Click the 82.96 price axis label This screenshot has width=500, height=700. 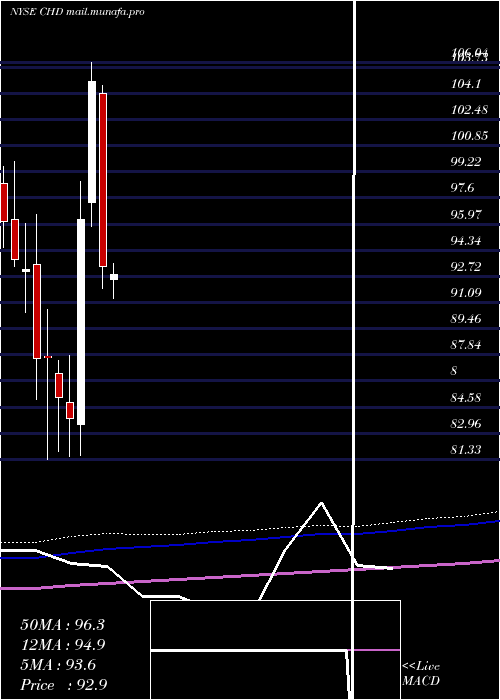click(466, 423)
